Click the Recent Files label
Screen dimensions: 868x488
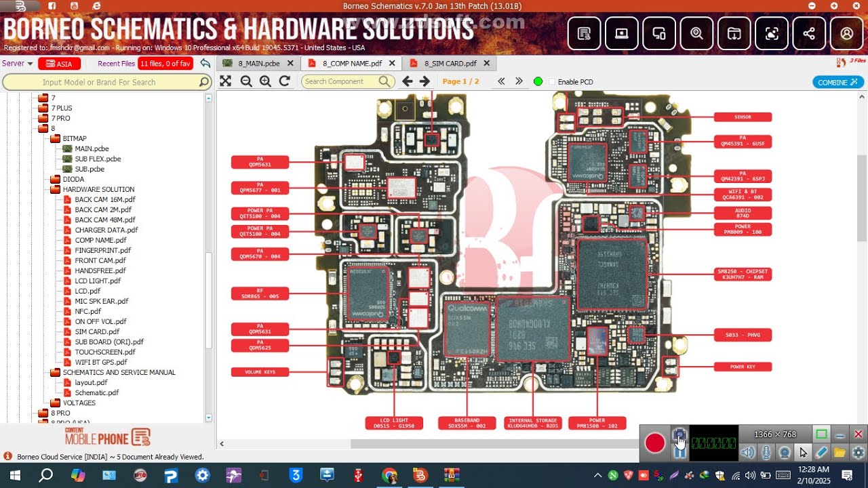[x=117, y=64]
